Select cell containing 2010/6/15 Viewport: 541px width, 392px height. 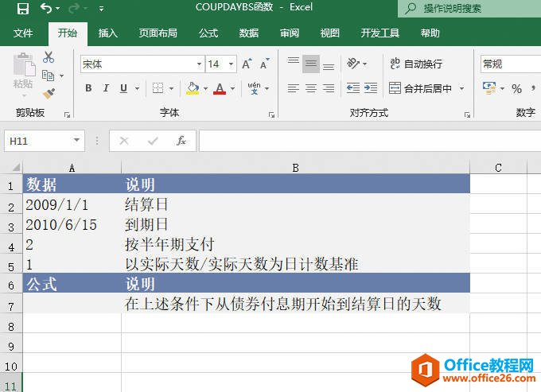(72, 224)
